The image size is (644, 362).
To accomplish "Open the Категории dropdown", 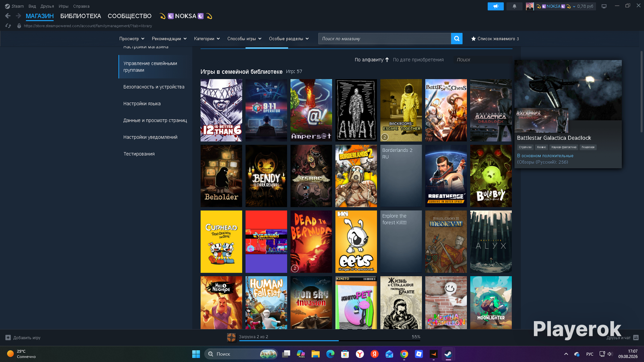I will point(207,39).
